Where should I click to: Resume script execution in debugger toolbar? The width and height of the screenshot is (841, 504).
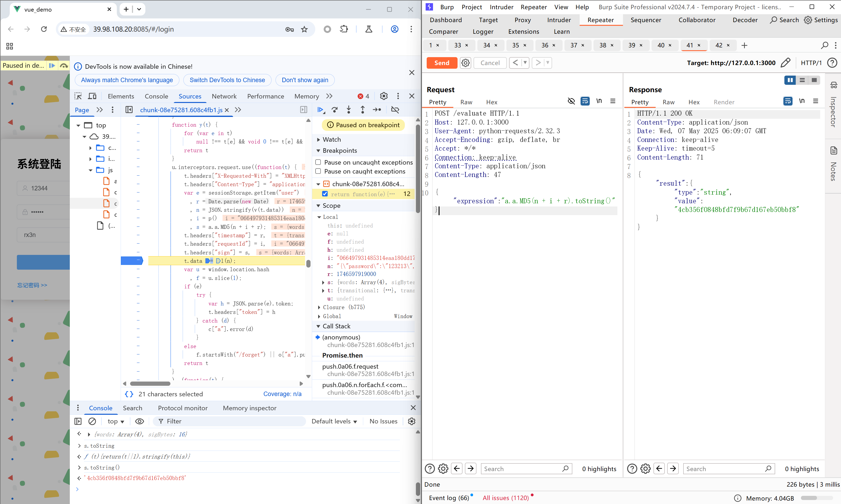320,110
